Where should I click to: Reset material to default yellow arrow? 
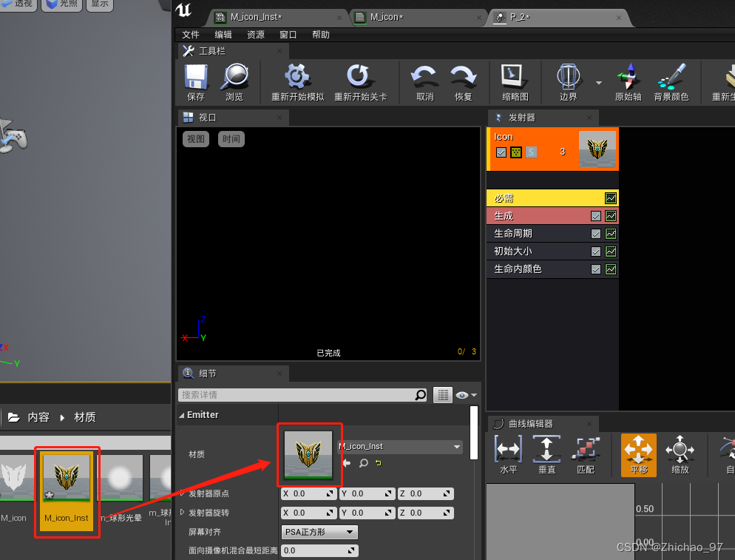(378, 463)
